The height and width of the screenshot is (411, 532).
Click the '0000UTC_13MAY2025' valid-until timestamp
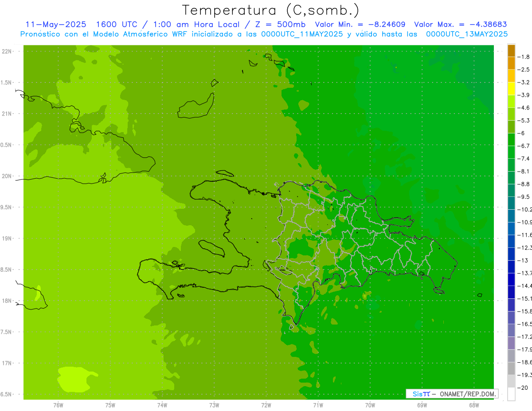pos(467,34)
